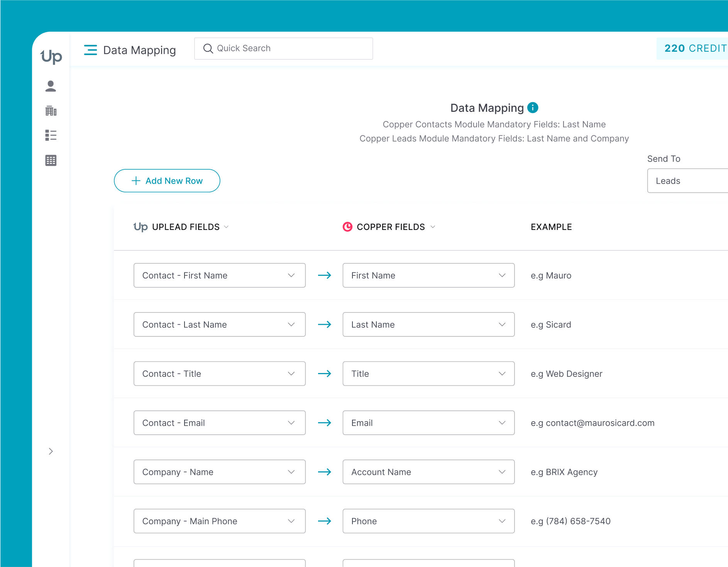Click the Uplead logo in table header

[x=141, y=227]
